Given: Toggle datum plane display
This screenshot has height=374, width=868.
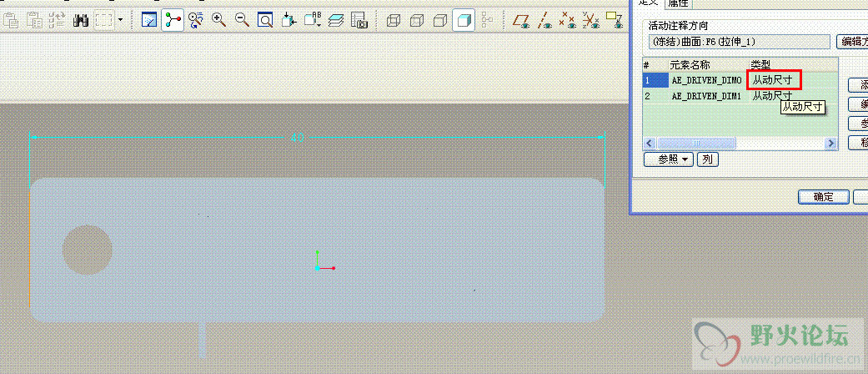Looking at the screenshot, I should coord(521,21).
